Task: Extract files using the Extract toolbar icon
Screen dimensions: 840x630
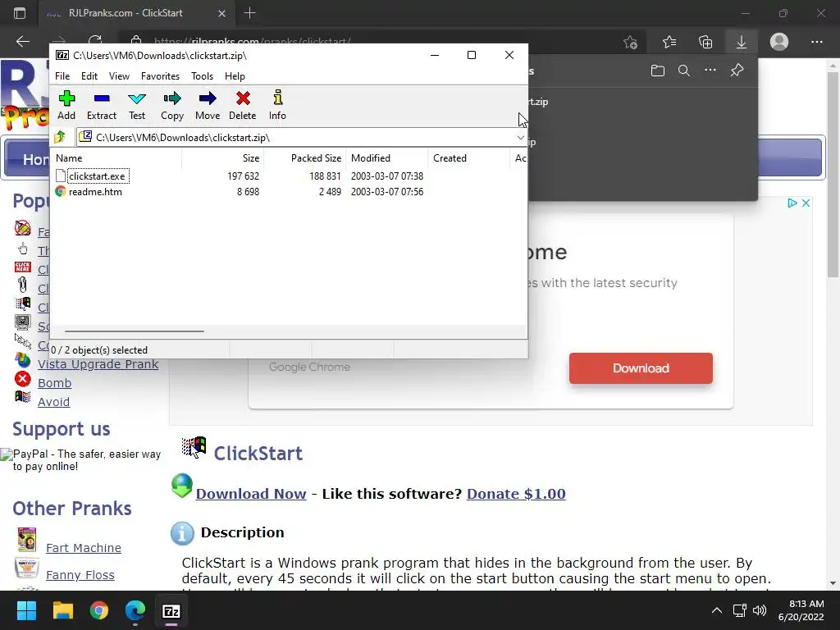Action: (x=101, y=105)
